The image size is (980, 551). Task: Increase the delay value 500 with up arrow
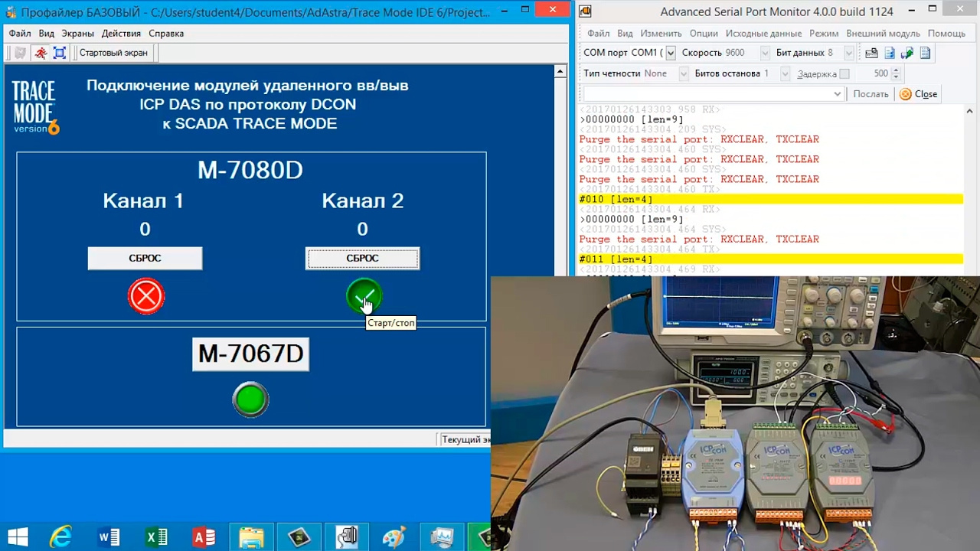[895, 70]
